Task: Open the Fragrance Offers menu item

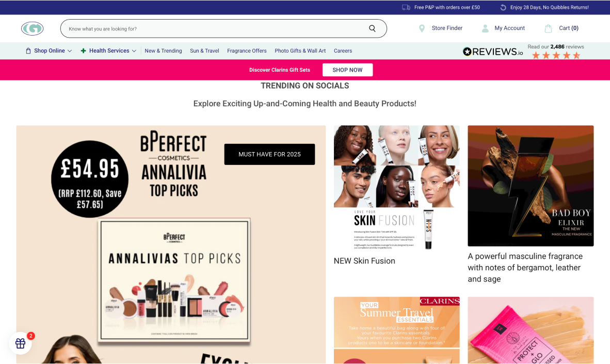Action: point(247,51)
